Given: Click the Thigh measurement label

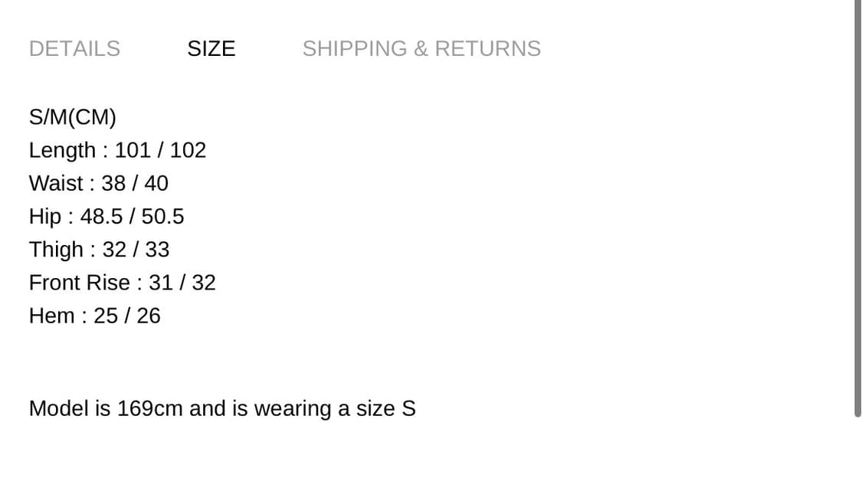Looking at the screenshot, I should click(56, 250).
